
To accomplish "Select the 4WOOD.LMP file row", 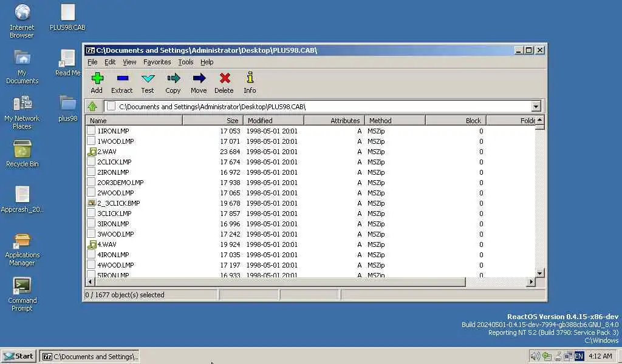I will coord(310,265).
